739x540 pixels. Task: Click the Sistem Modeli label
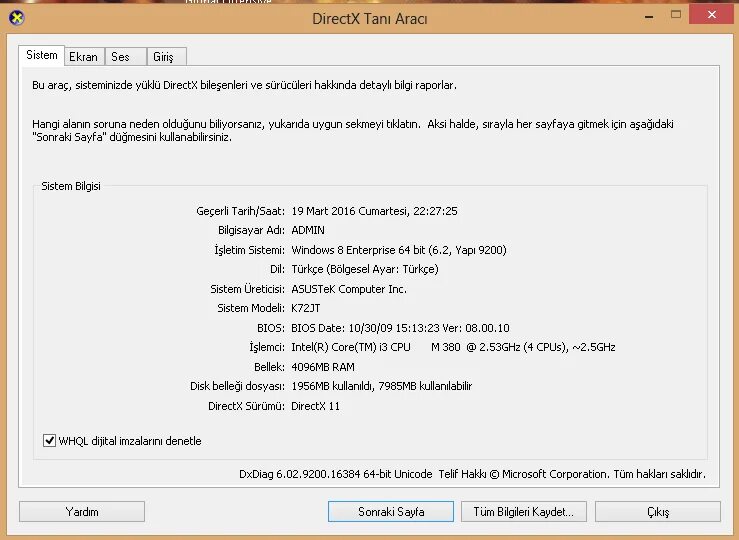pyautogui.click(x=251, y=308)
